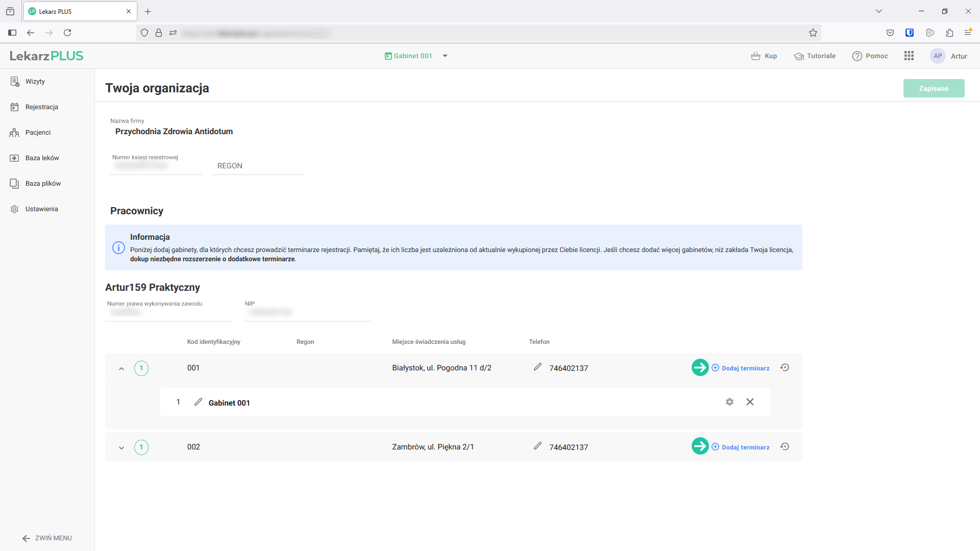Toggle the browser sidebar icon
The image size is (980, 551).
point(12,33)
